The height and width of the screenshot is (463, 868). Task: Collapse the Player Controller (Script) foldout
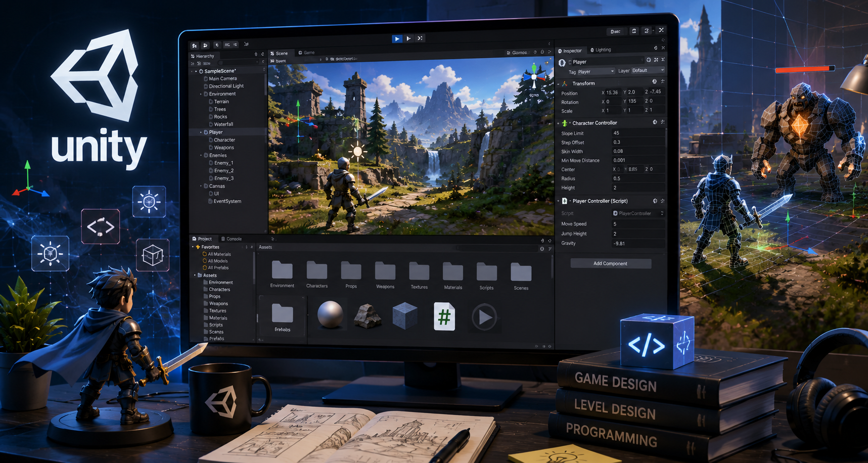click(x=559, y=201)
